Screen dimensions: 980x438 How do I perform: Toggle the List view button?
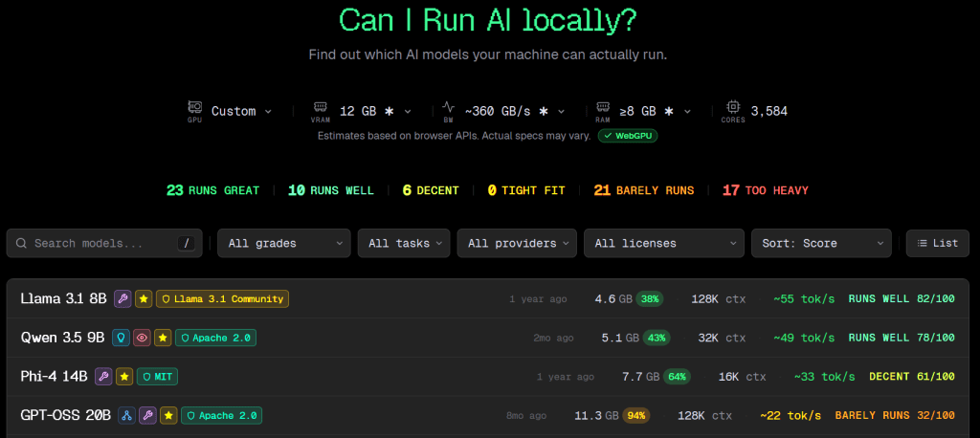937,243
